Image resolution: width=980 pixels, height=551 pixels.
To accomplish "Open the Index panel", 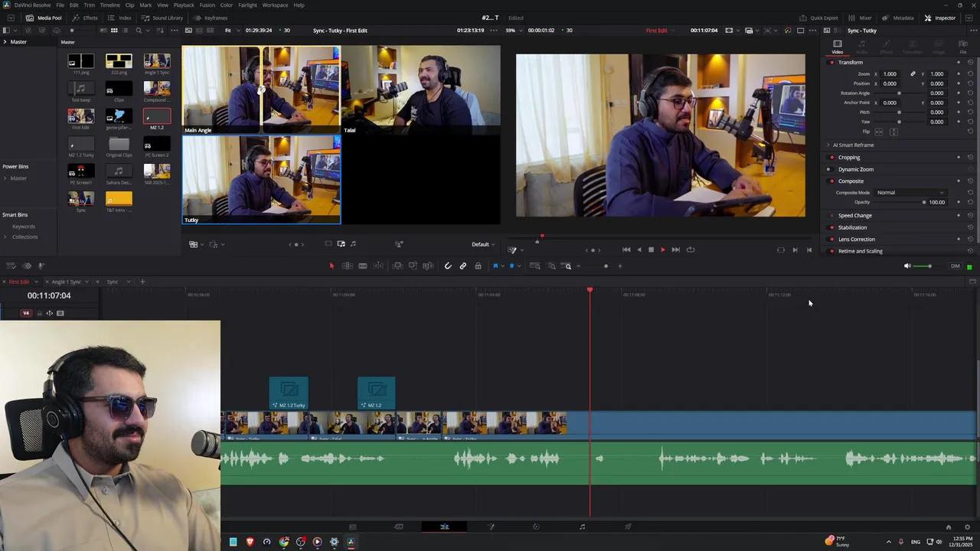I will click(120, 18).
